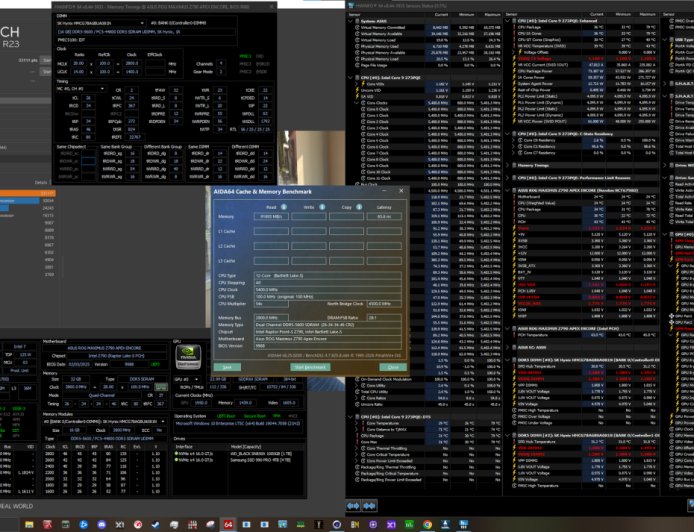The width and height of the screenshot is (694, 532).
Task: Open Google Chrome from the taskbar
Action: 427,525
